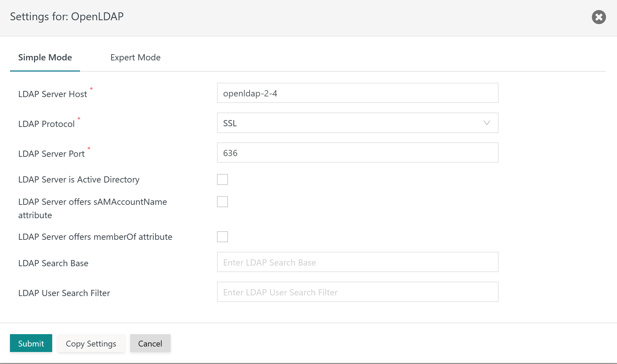Click the 'LDAP Server offers sAMAccountName attribute' label
The width and height of the screenshot is (617, 364).
tap(93, 208)
